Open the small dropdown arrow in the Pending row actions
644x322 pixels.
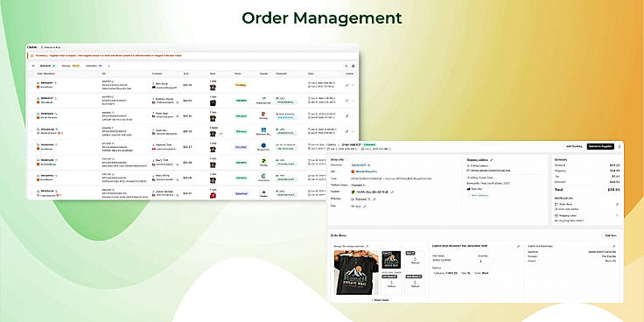[x=353, y=86]
